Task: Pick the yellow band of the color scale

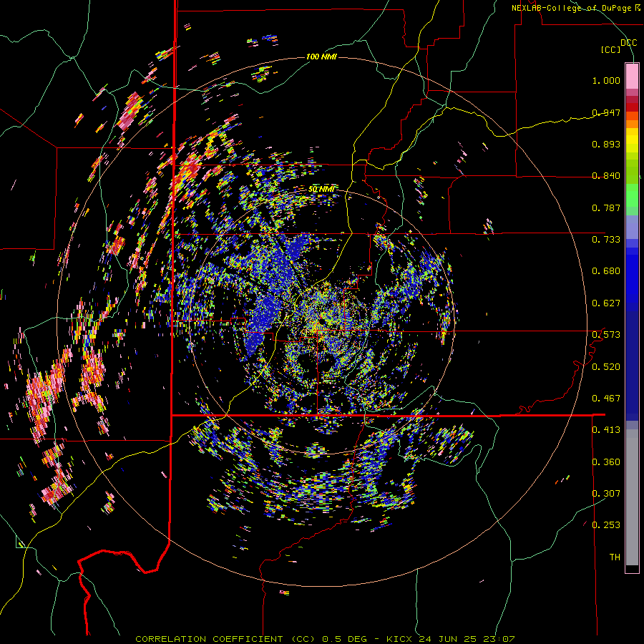Action: (x=632, y=140)
